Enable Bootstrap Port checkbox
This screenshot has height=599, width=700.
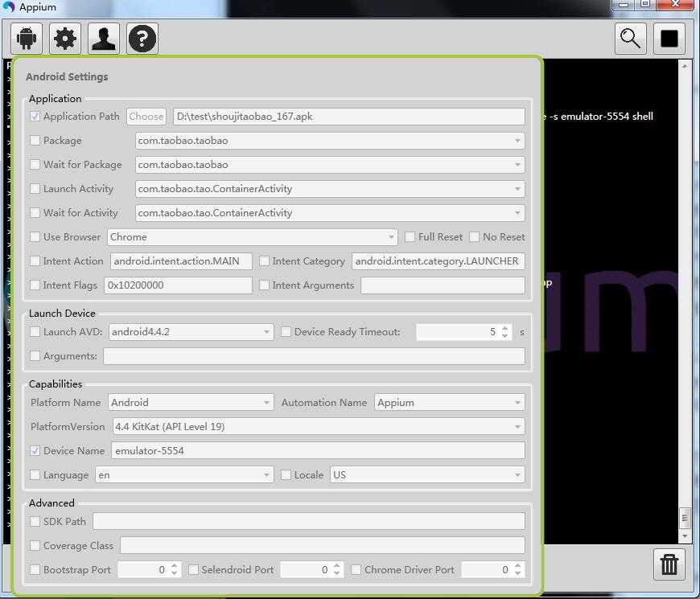click(x=35, y=569)
